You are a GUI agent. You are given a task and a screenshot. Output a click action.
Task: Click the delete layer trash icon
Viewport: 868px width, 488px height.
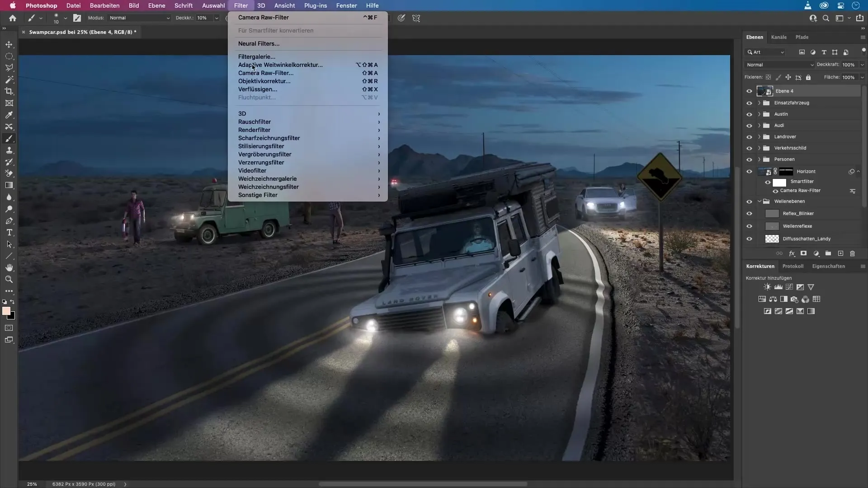click(x=852, y=253)
